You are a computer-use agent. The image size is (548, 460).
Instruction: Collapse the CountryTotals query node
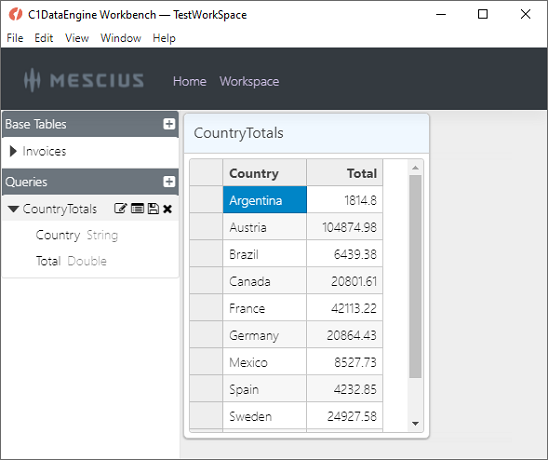13,209
